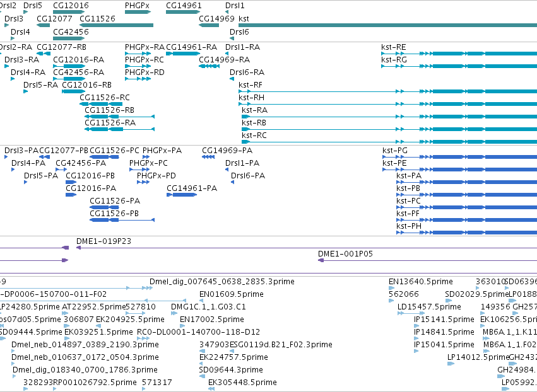This screenshot has height=392, width=537.
Task: Open transcript kst-RC
Action: click(254, 135)
